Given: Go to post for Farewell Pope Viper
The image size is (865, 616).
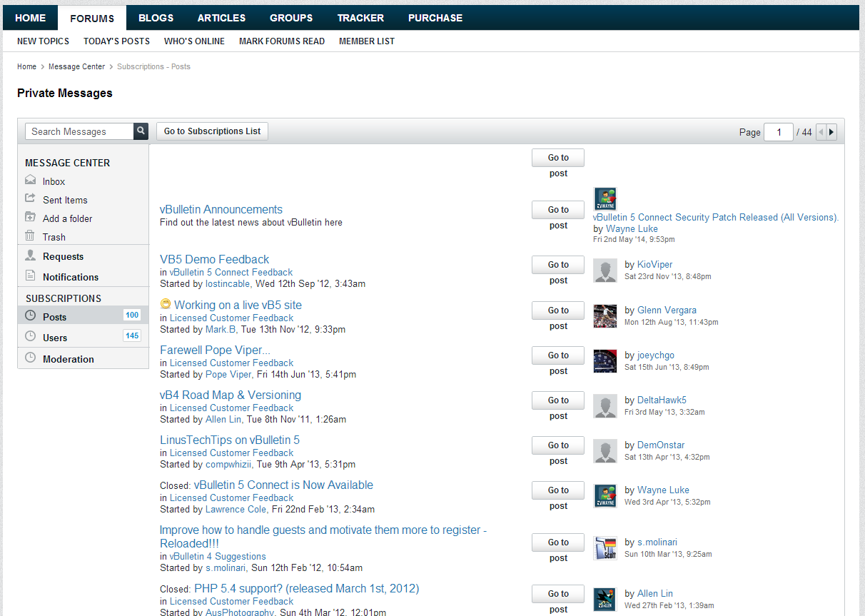Looking at the screenshot, I should [x=558, y=355].
